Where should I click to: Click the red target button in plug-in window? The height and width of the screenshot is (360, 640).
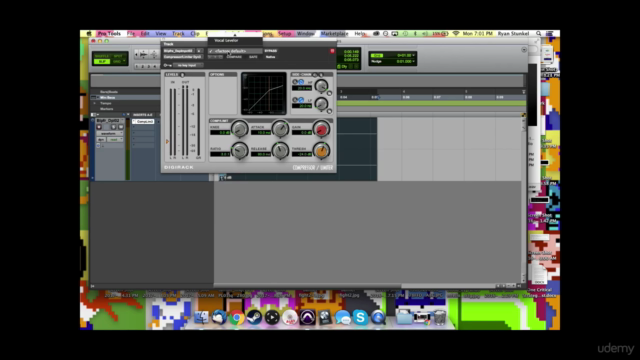tap(332, 51)
